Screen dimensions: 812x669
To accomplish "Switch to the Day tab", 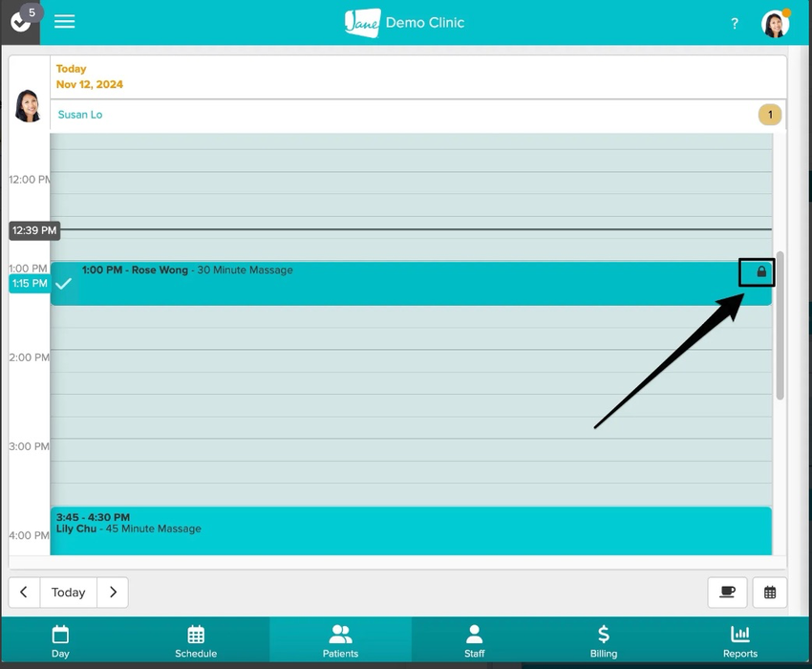I will pos(60,640).
